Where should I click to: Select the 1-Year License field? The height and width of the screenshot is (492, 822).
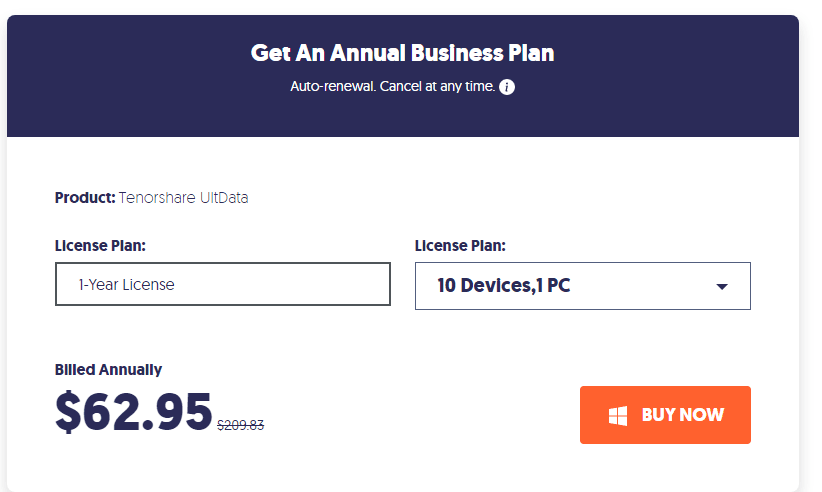(x=223, y=284)
